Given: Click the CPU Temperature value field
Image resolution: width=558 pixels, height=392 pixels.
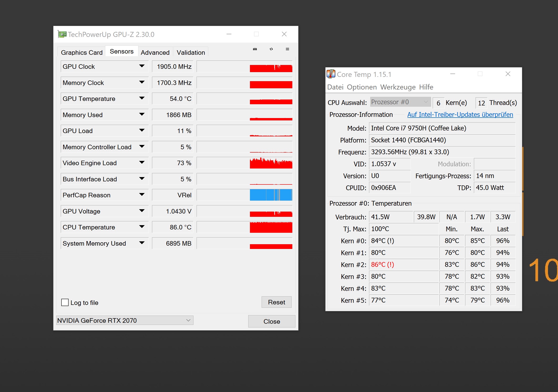Looking at the screenshot, I should click(172, 227).
